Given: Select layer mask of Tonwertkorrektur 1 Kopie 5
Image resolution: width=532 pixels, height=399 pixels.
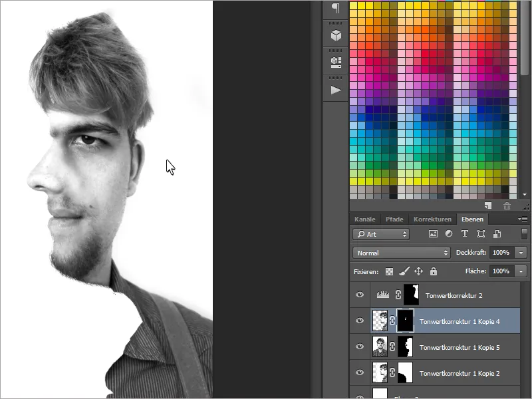Looking at the screenshot, I should pos(406,346).
